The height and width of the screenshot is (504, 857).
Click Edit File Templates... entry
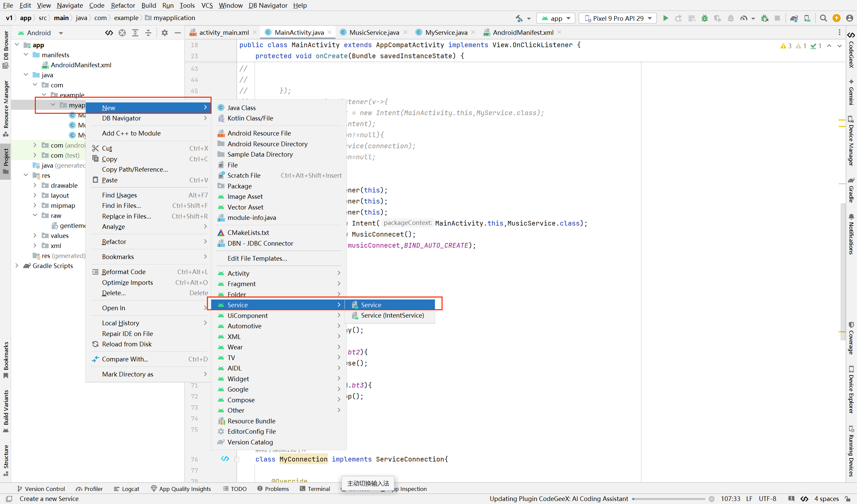[x=257, y=258]
